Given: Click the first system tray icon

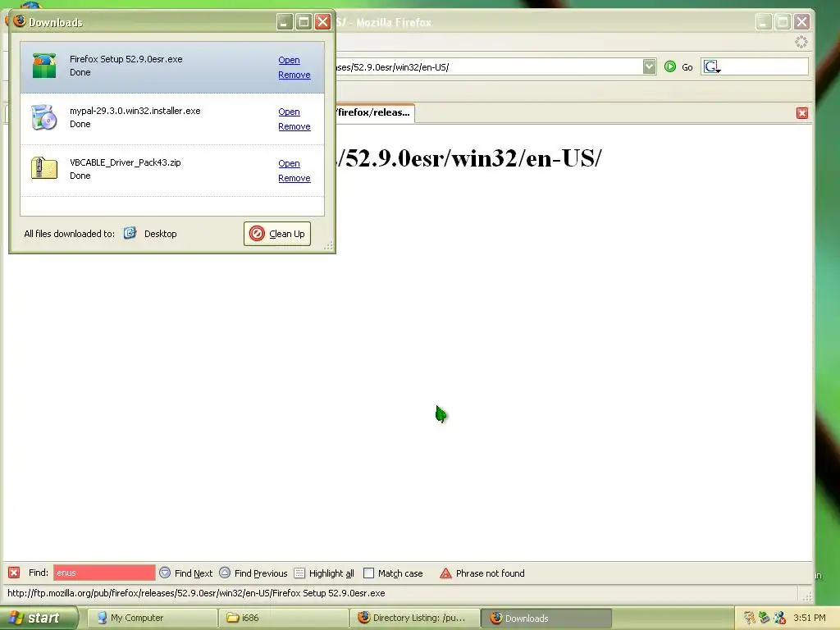Looking at the screenshot, I should pos(749,618).
